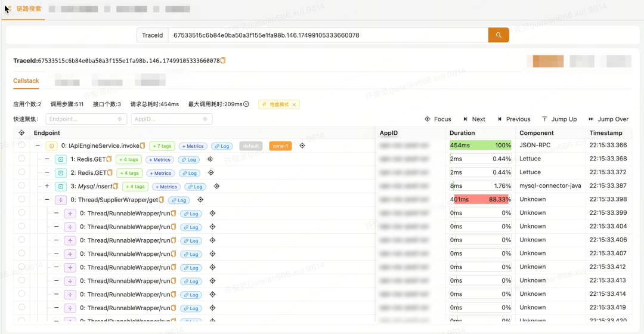Click the copy icon next to 2: Redis.GET

pos(110,172)
